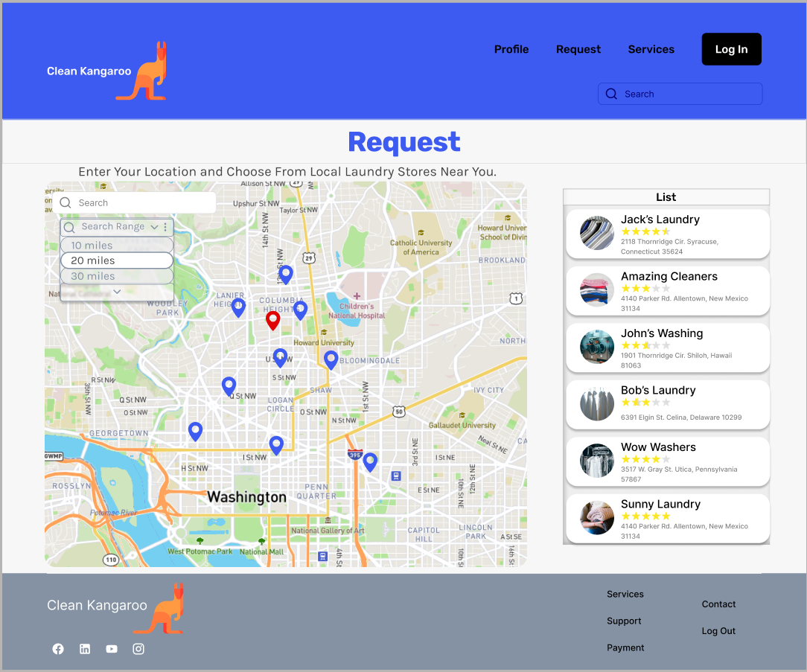This screenshot has width=807, height=672.
Task: Select the Bob's Laundry title
Action: click(x=658, y=391)
